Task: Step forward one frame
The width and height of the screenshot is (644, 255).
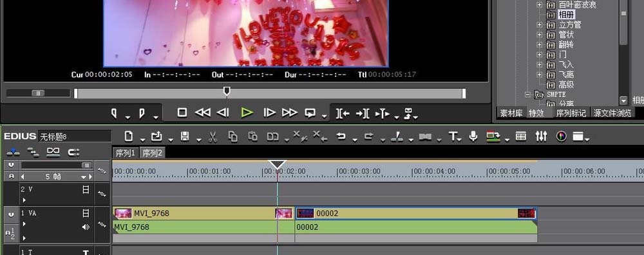Action: tap(269, 113)
